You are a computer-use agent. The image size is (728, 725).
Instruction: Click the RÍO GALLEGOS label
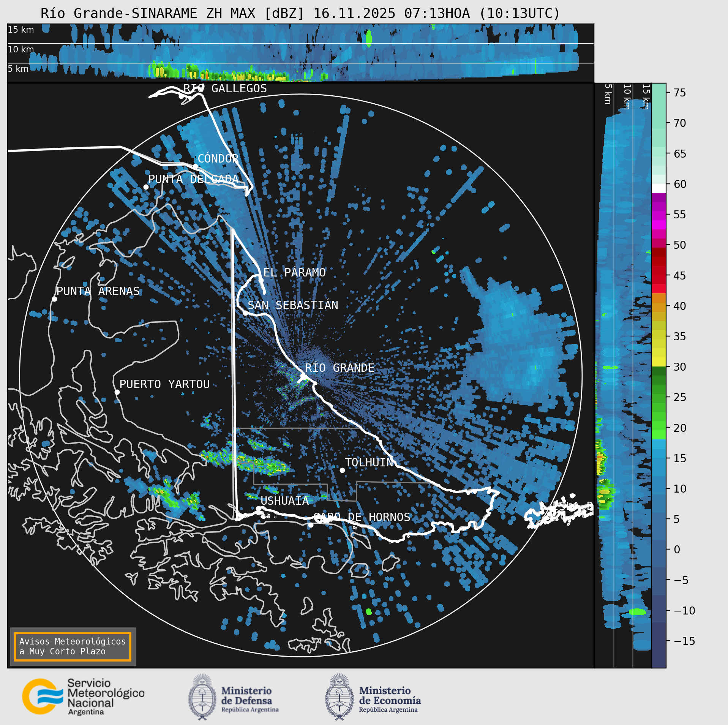[225, 88]
